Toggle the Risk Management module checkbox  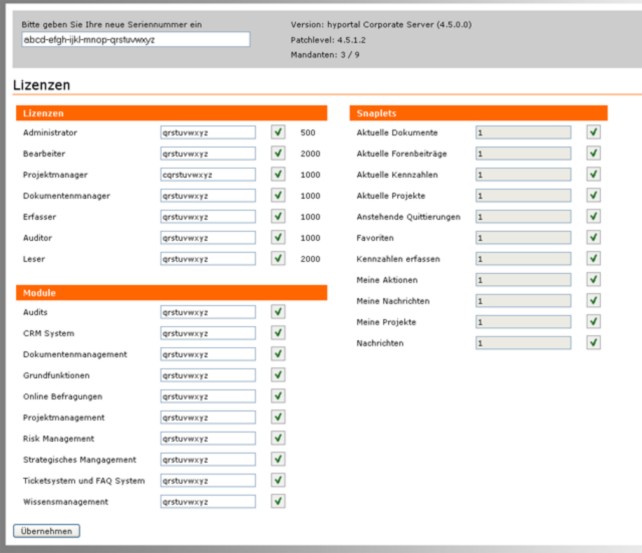click(278, 438)
